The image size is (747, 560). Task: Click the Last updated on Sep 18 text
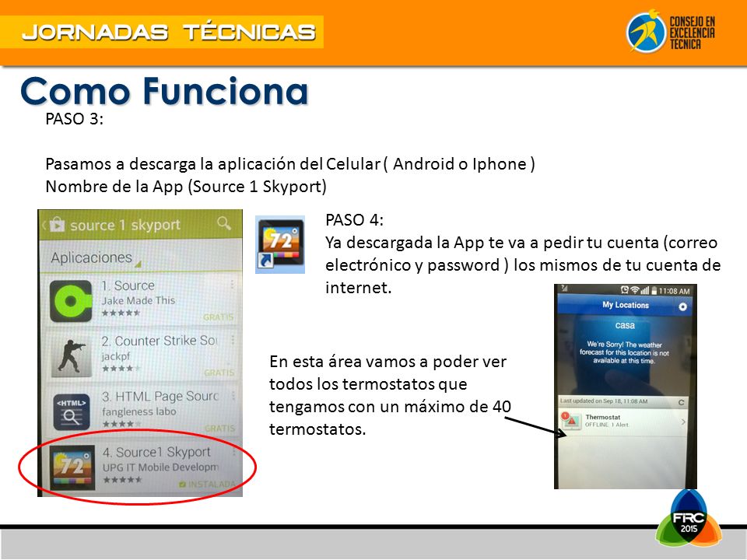pyautogui.click(x=604, y=401)
